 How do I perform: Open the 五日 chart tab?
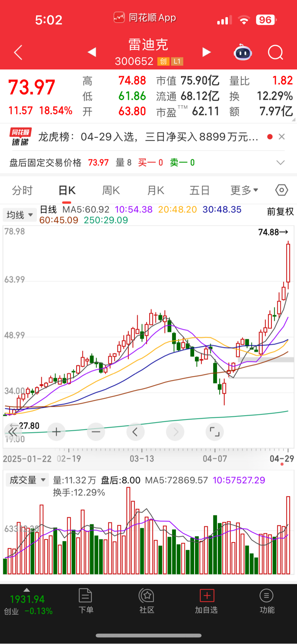click(200, 190)
